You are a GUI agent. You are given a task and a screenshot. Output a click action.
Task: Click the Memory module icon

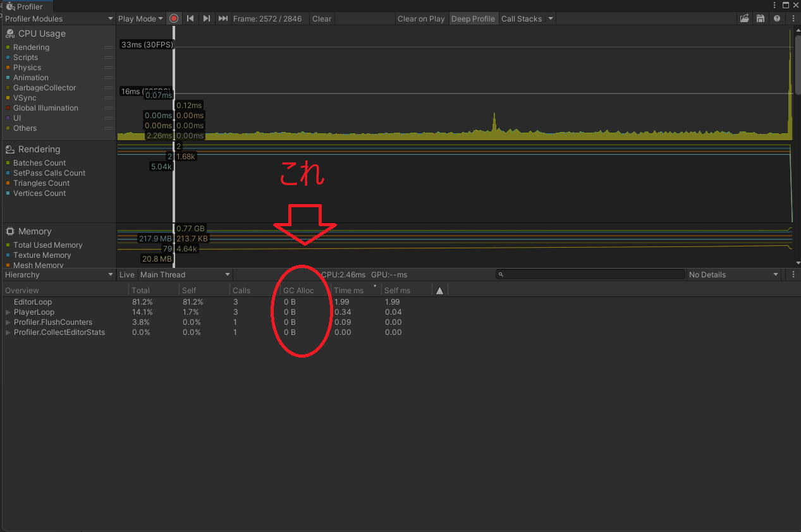pyautogui.click(x=9, y=231)
